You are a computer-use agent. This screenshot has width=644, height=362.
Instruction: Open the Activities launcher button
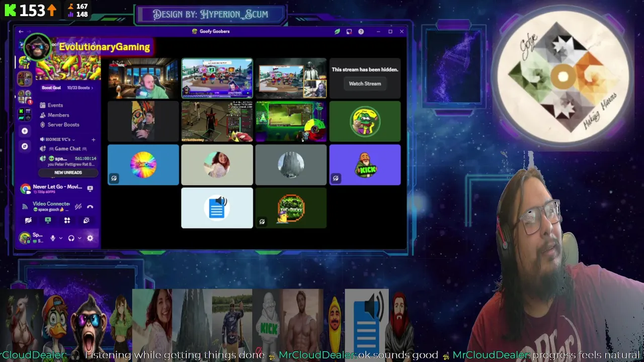click(67, 220)
